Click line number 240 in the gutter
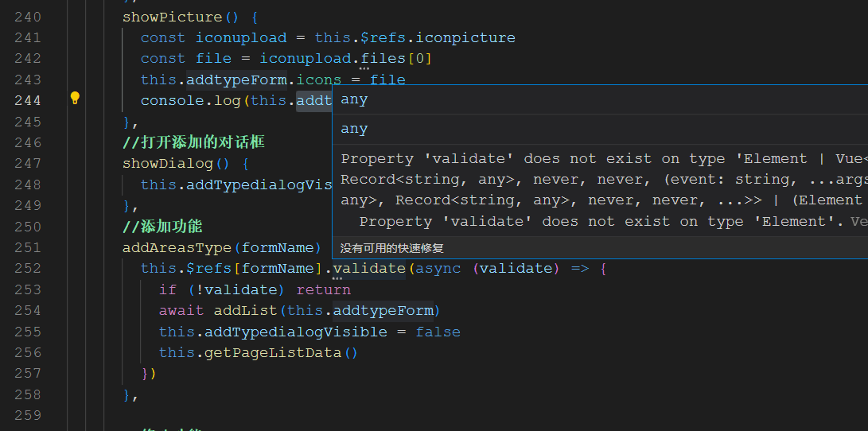This screenshot has height=431, width=868. point(28,17)
